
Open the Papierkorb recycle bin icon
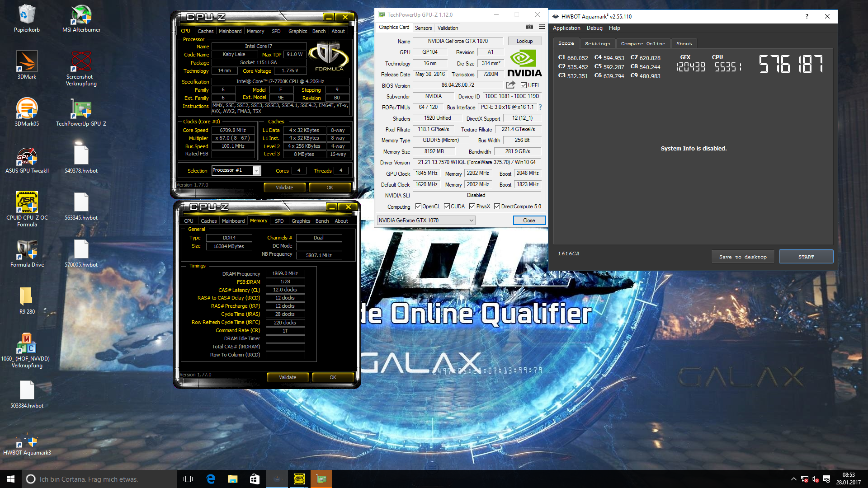[x=27, y=19]
